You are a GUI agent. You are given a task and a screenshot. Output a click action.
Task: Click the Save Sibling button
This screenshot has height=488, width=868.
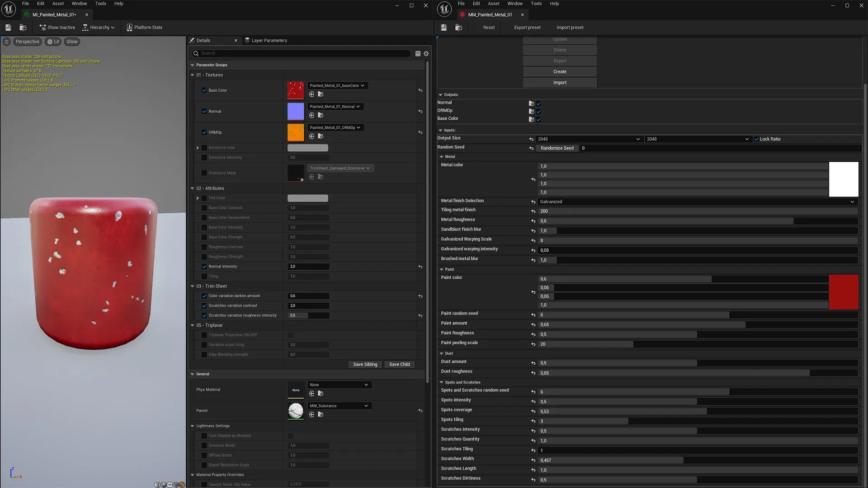pyautogui.click(x=365, y=365)
